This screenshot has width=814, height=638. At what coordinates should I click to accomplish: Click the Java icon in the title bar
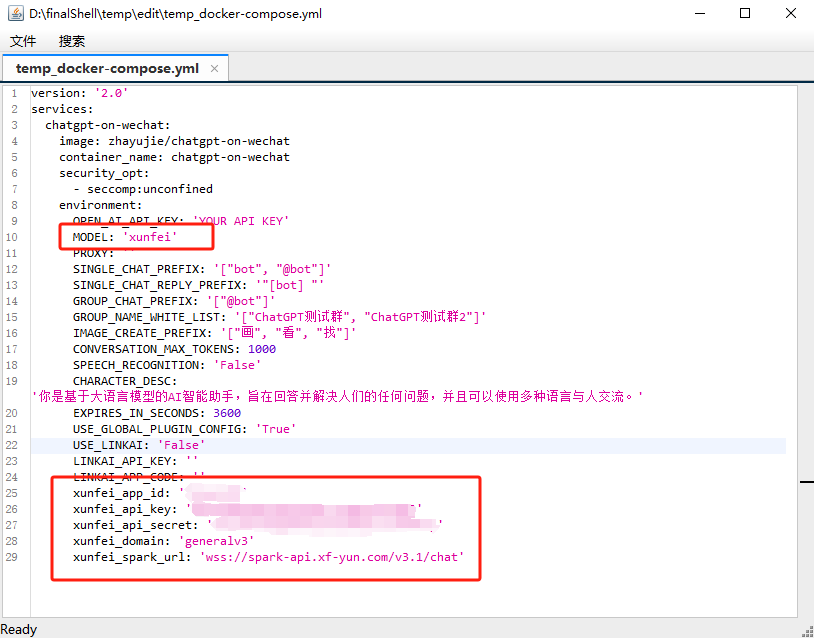tap(15, 14)
